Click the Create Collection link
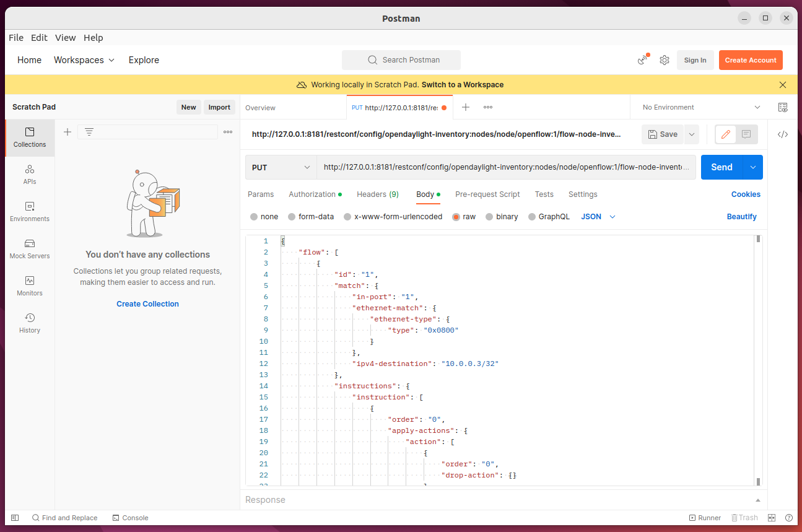The width and height of the screenshot is (802, 532). (147, 304)
